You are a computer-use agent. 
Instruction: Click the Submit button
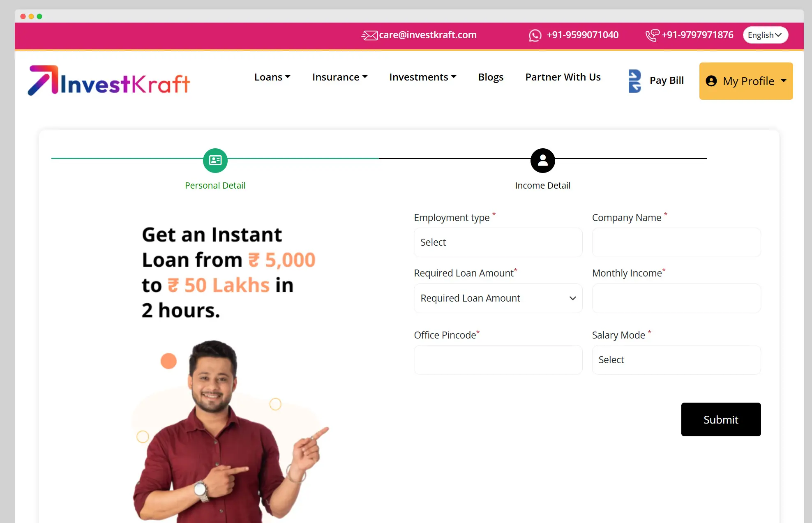point(721,419)
